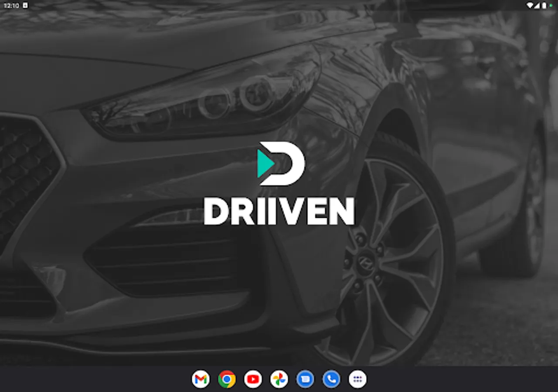The height and width of the screenshot is (392, 558).
Task: Tap the Driiven D logo emblem
Action: (x=281, y=163)
